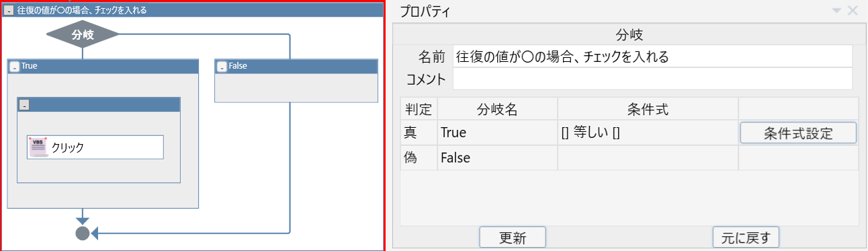This screenshot has height=251, width=868.
Task: Collapse the 往復の値が〇の場合 group
Action: [x=9, y=10]
